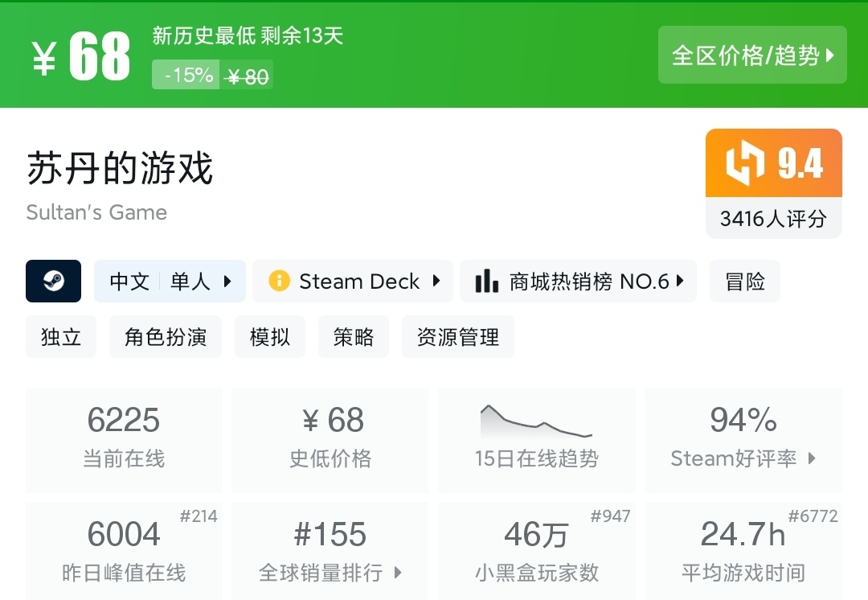Tap the -15% discount badge
Screen dimensions: 868x600
coord(189,76)
